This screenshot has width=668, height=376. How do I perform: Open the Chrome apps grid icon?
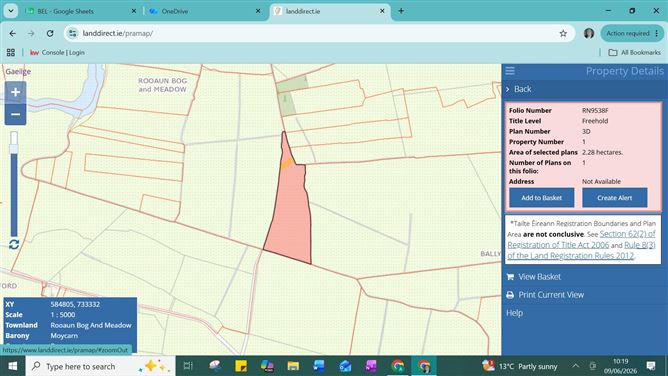[11, 52]
